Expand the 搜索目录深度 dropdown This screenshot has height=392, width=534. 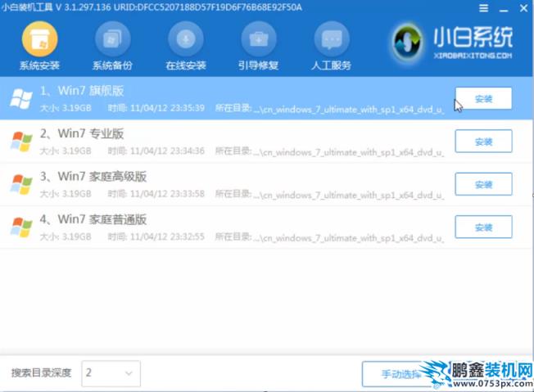click(111, 373)
